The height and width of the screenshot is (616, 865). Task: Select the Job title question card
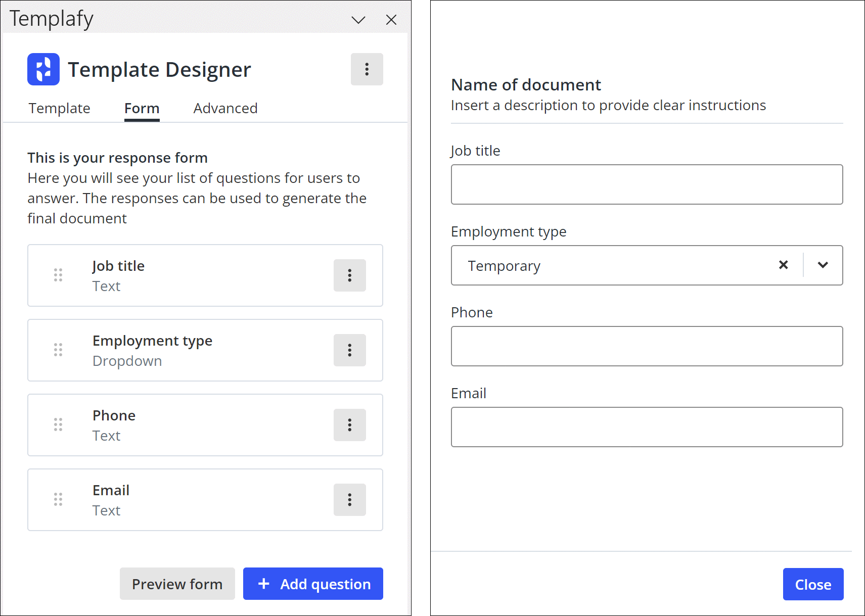pos(205,275)
